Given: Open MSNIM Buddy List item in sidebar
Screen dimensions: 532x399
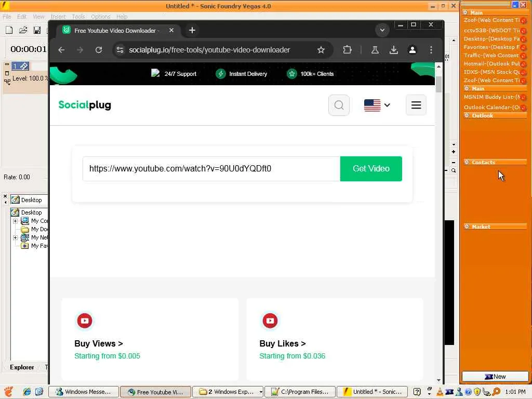Looking at the screenshot, I should click(491, 97).
